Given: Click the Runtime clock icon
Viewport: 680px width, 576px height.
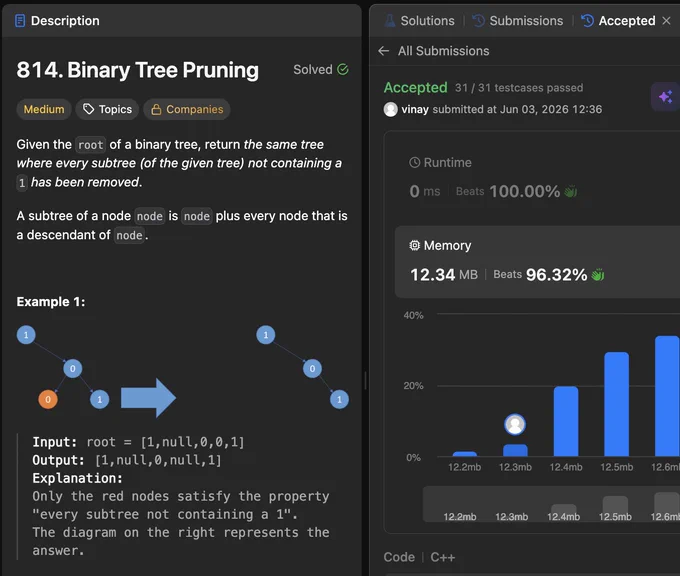Looking at the screenshot, I should click(x=415, y=163).
